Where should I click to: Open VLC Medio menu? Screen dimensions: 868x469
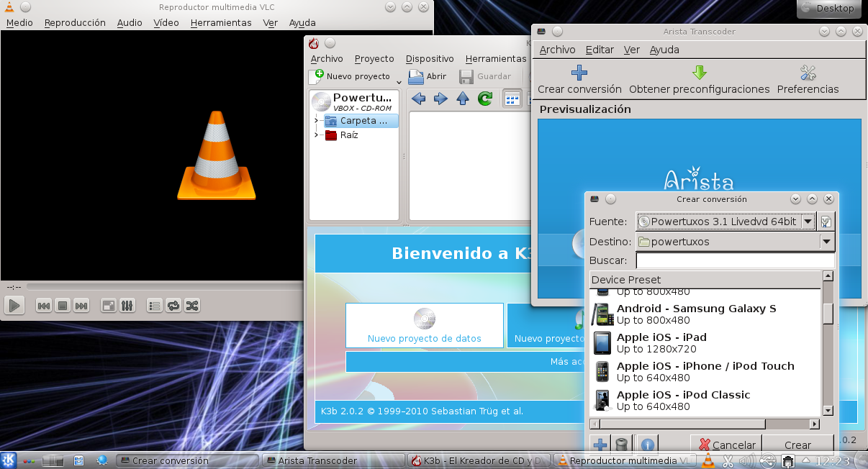(19, 22)
